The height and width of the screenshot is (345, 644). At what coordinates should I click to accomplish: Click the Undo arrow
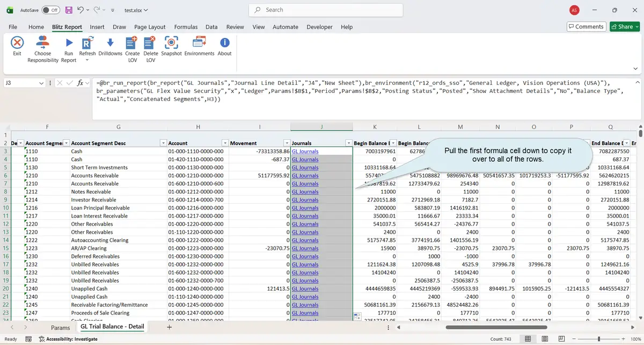[80, 10]
